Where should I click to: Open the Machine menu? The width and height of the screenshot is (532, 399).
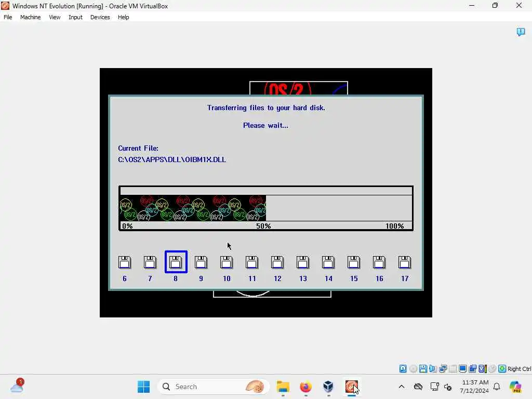coord(30,17)
